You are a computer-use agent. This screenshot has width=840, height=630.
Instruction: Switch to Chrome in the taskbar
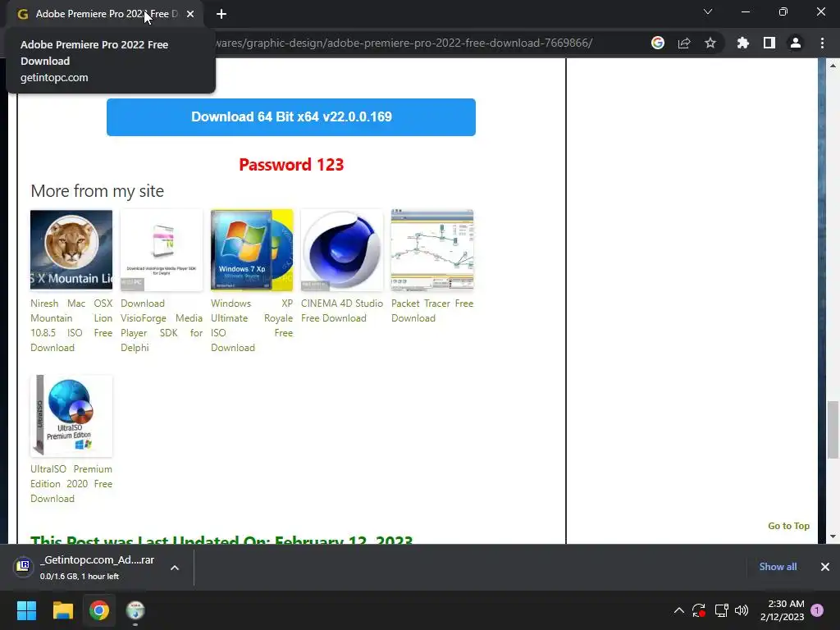pyautogui.click(x=99, y=610)
